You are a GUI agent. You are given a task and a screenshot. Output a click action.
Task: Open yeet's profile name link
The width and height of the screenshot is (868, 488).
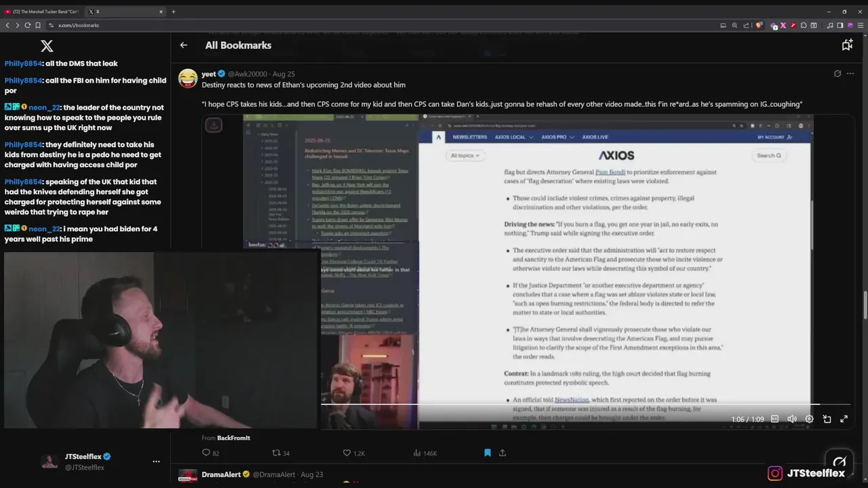209,74
